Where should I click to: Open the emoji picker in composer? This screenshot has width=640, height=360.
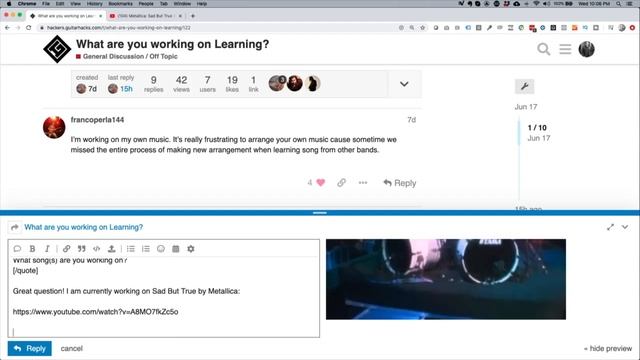(x=161, y=249)
